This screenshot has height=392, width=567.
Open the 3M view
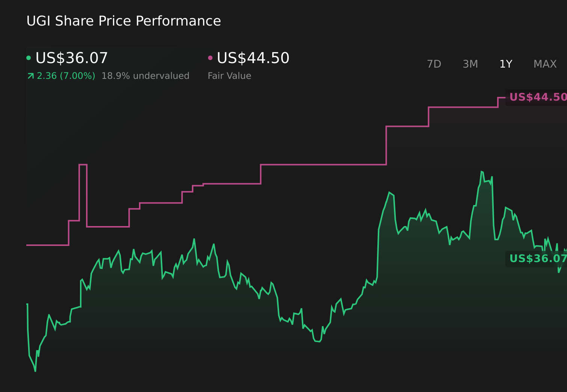click(470, 64)
